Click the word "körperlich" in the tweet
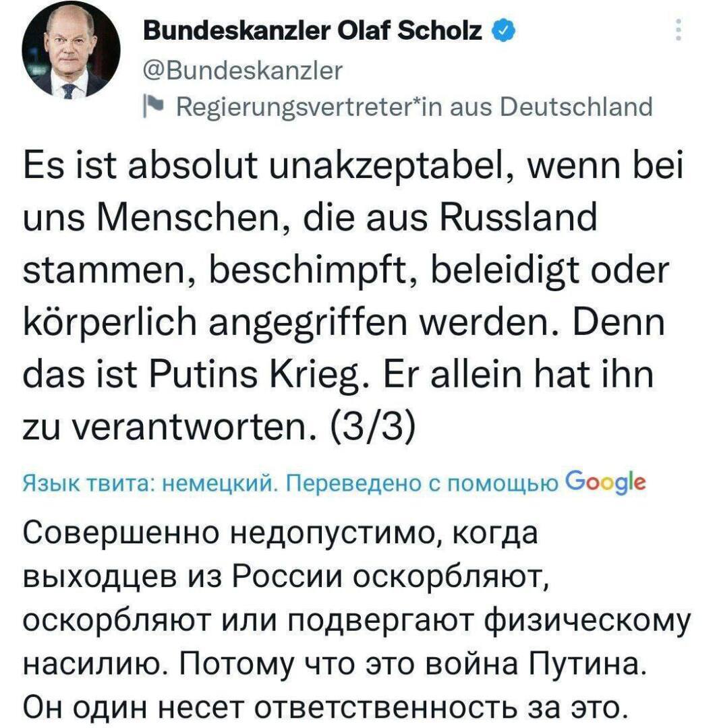The image size is (715, 728). click(117, 327)
